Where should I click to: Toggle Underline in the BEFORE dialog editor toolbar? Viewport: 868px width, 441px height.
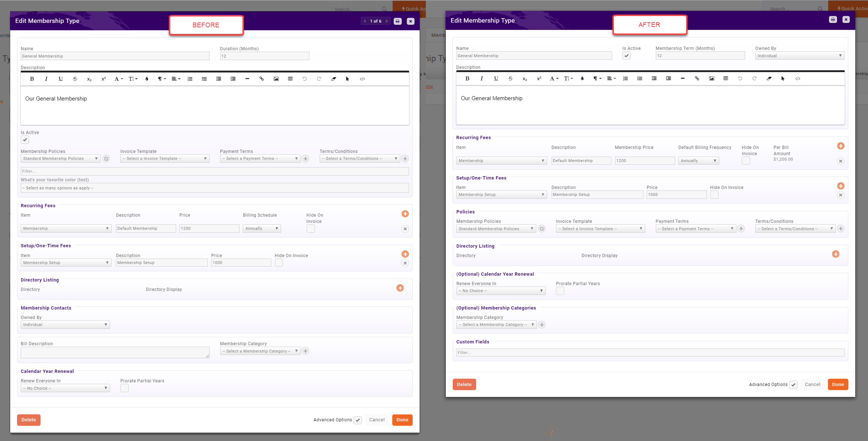point(61,79)
